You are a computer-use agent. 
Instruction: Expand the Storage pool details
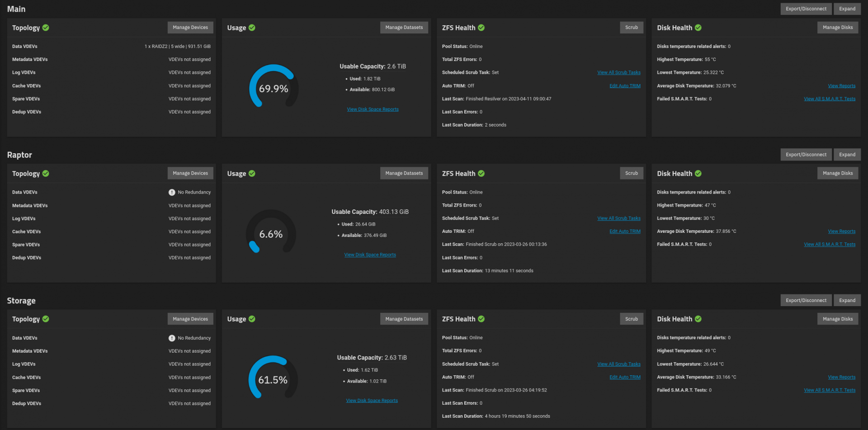point(847,300)
